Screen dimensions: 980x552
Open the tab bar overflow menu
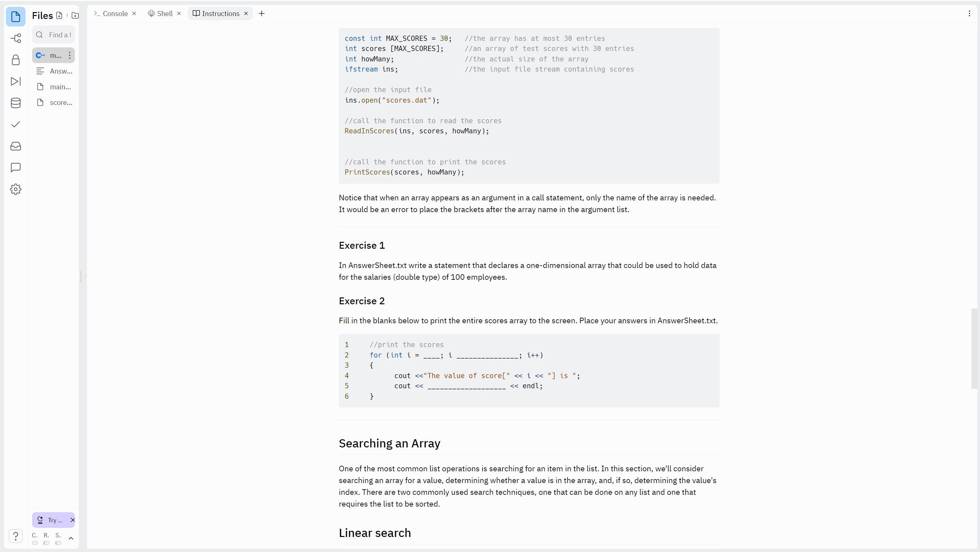[x=969, y=13]
